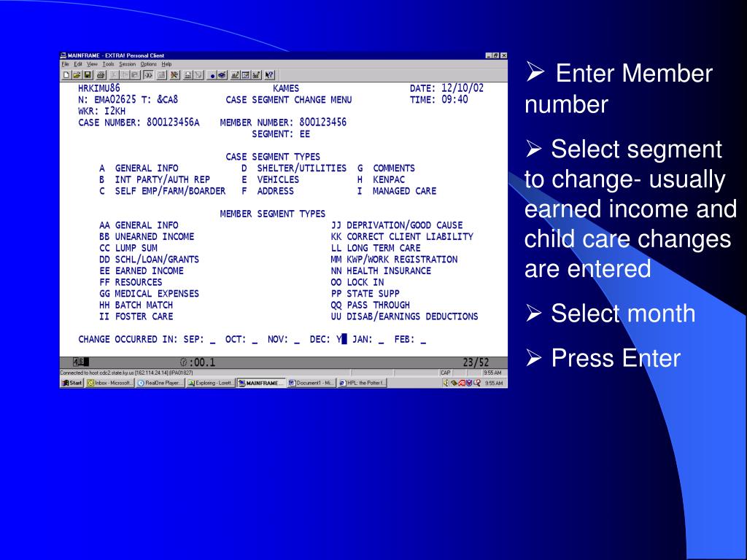Image resolution: width=747 pixels, height=560 pixels.
Task: Click the C SELF EMP/FARM/BOARDER line
Action: 163,191
